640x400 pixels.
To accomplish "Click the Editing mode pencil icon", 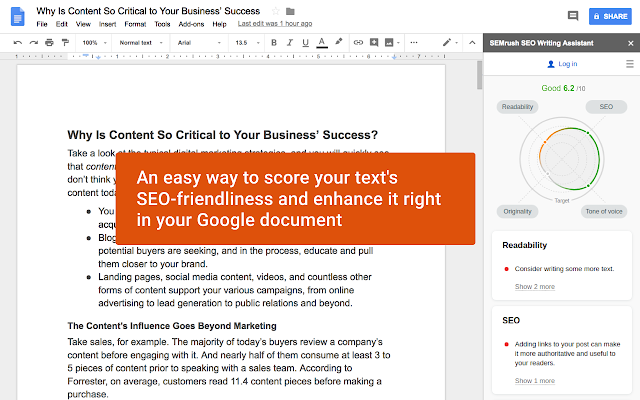I will [x=447, y=42].
